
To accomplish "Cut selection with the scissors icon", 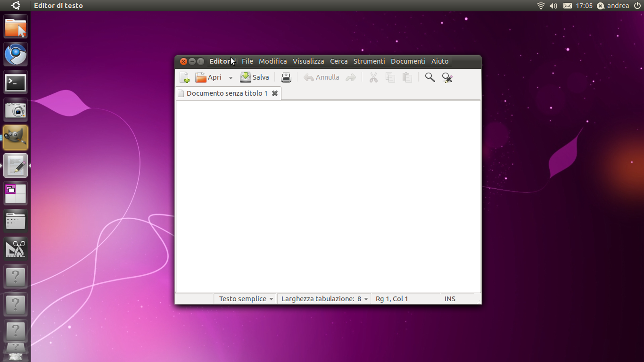I will tap(373, 77).
